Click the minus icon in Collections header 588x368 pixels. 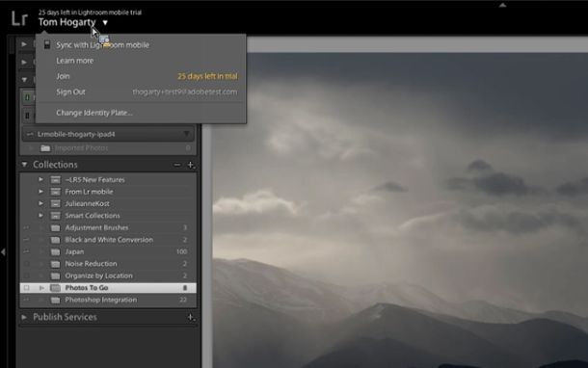[x=177, y=165]
